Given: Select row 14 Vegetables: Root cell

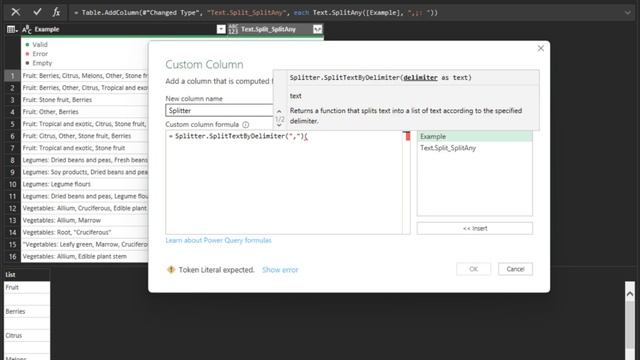Looking at the screenshot, I should coord(85,232).
